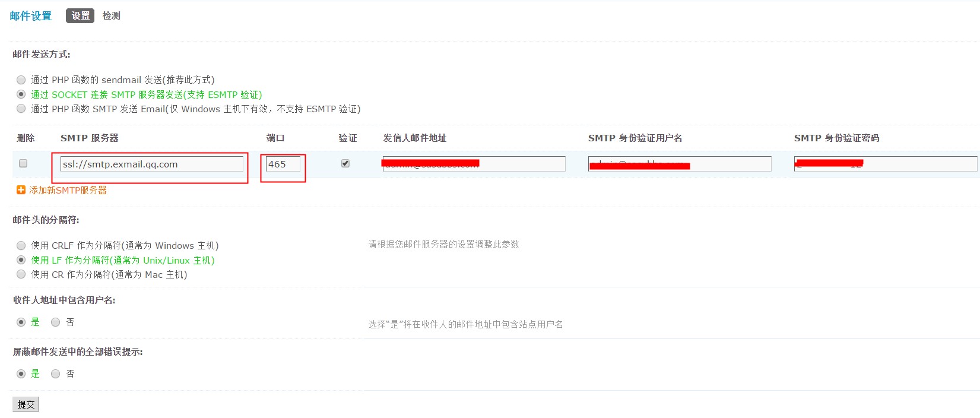Submit the form with the 提交 button
The image size is (980, 418).
26,404
